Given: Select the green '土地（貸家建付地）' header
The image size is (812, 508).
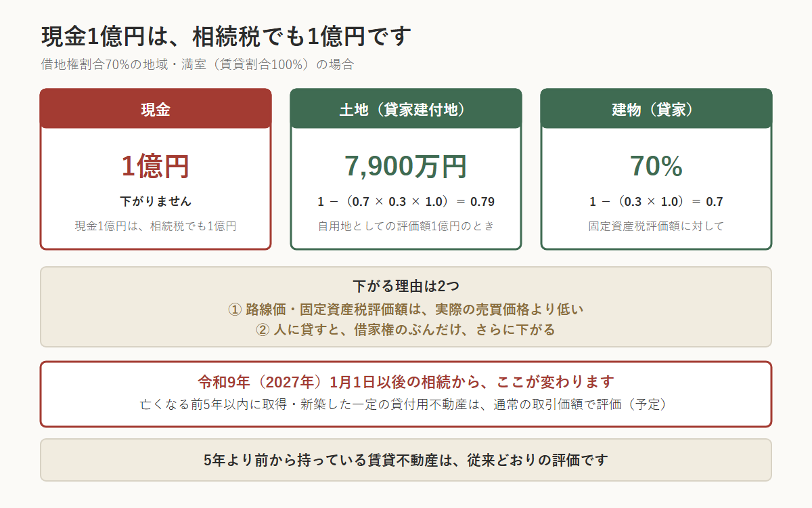Looking at the screenshot, I should click(x=406, y=108).
